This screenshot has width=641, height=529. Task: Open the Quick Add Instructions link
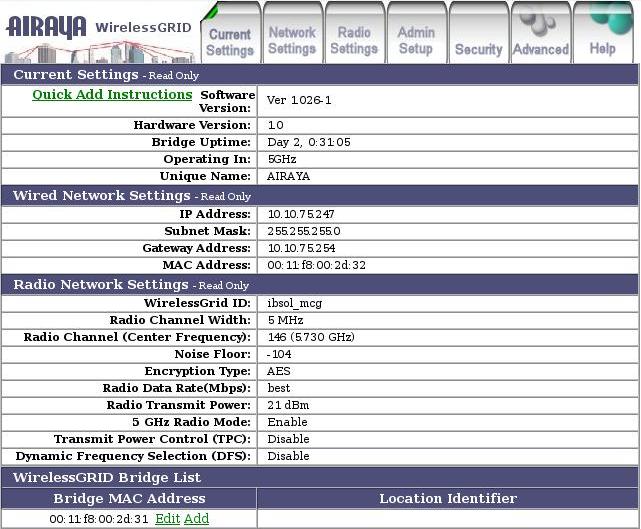point(112,94)
